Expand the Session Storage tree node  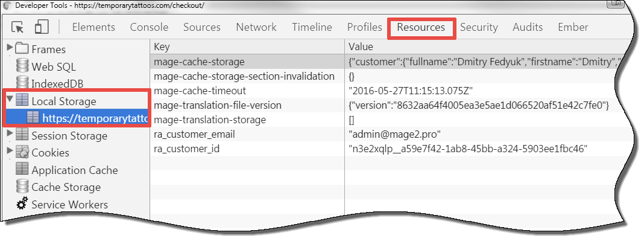click(x=10, y=134)
